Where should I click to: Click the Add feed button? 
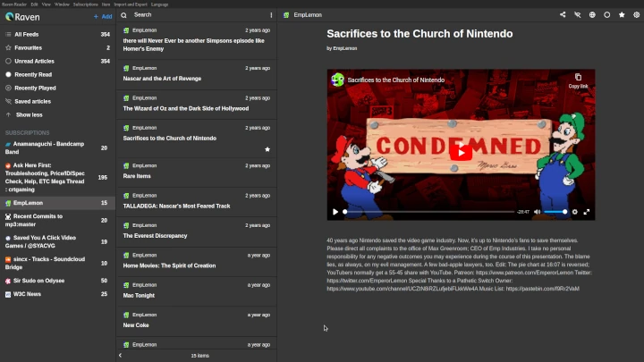tap(103, 17)
